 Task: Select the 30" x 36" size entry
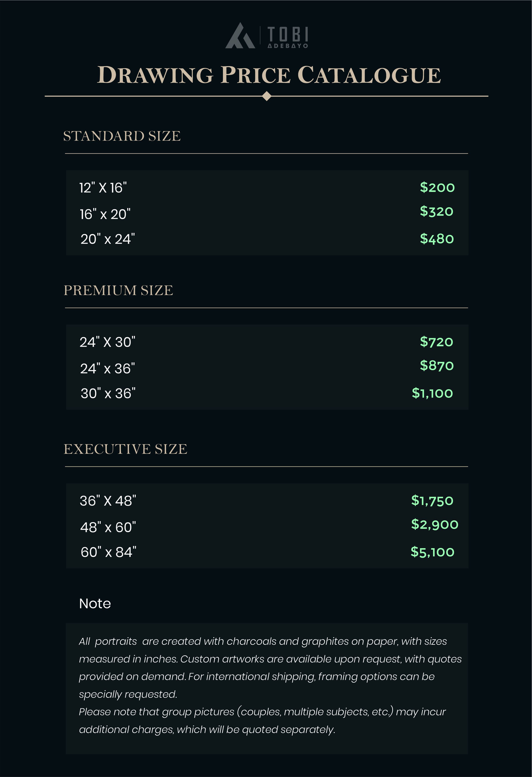coord(108,394)
